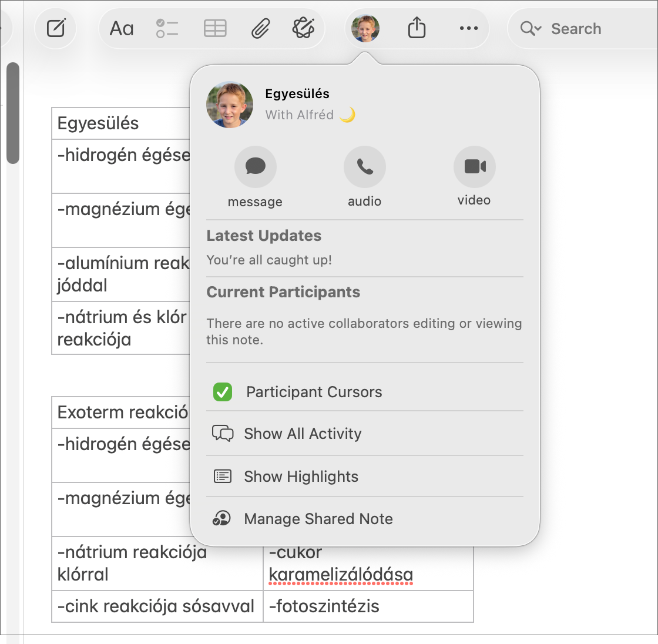Open the three-dot More options menu
This screenshot has height=644, width=658.
click(x=468, y=28)
